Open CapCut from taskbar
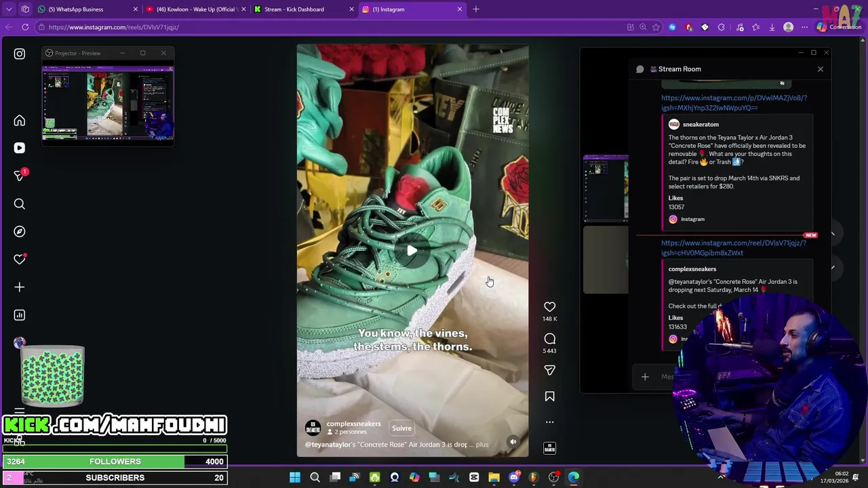 (x=474, y=477)
